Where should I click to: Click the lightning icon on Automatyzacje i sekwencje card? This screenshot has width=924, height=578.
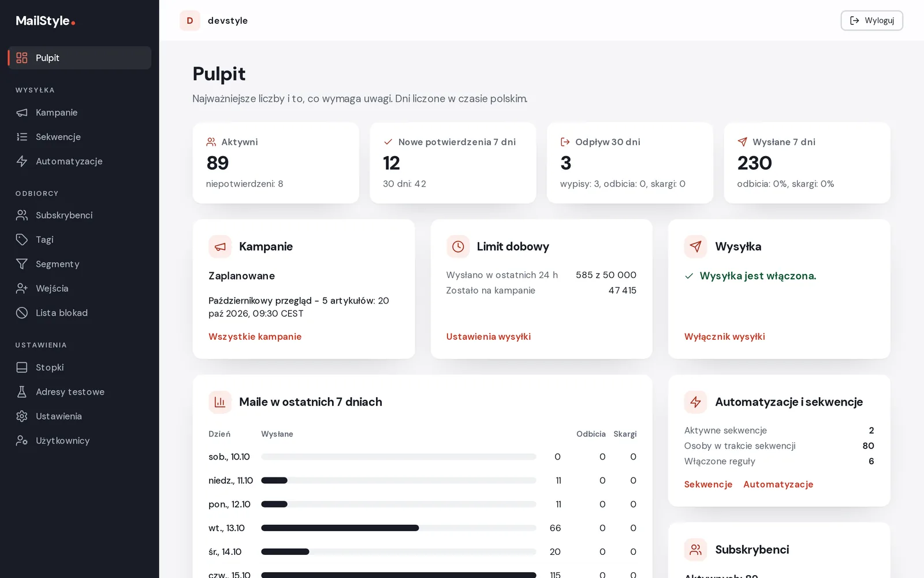(696, 402)
